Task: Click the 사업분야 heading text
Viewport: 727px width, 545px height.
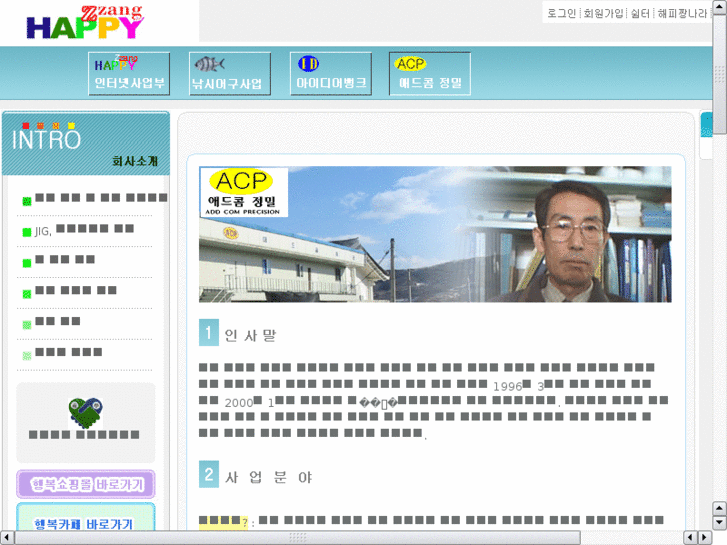Action: pyautogui.click(x=269, y=477)
